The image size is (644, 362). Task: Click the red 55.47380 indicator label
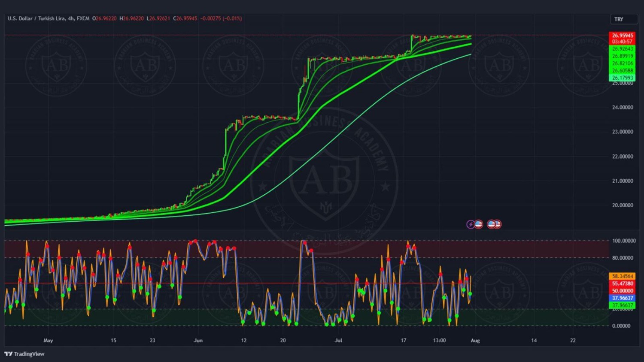click(x=622, y=284)
